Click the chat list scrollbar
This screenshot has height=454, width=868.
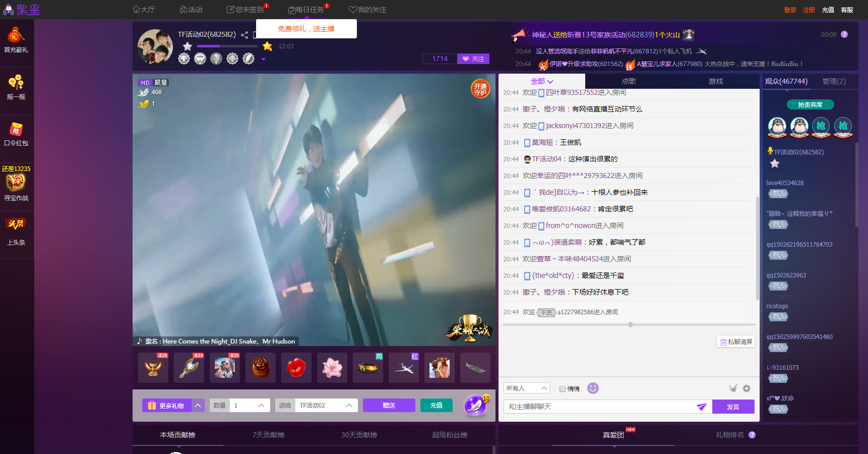(757, 248)
